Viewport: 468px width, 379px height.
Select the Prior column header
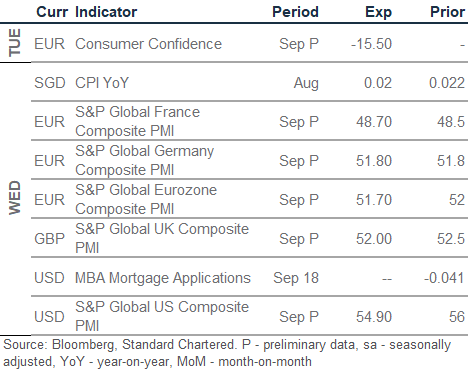[447, 12]
